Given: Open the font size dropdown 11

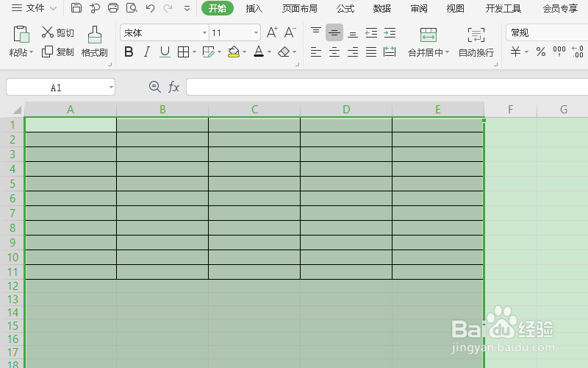Looking at the screenshot, I should tap(256, 33).
